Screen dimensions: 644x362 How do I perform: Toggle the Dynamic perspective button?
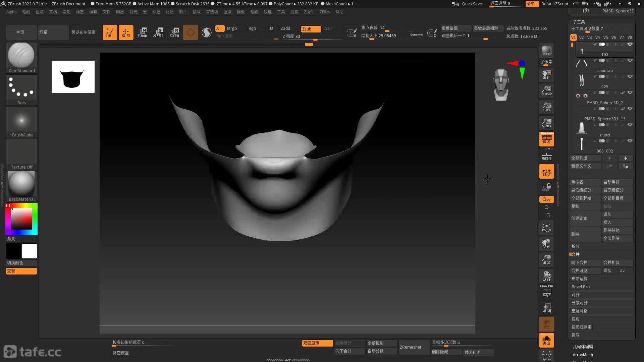[x=546, y=139]
